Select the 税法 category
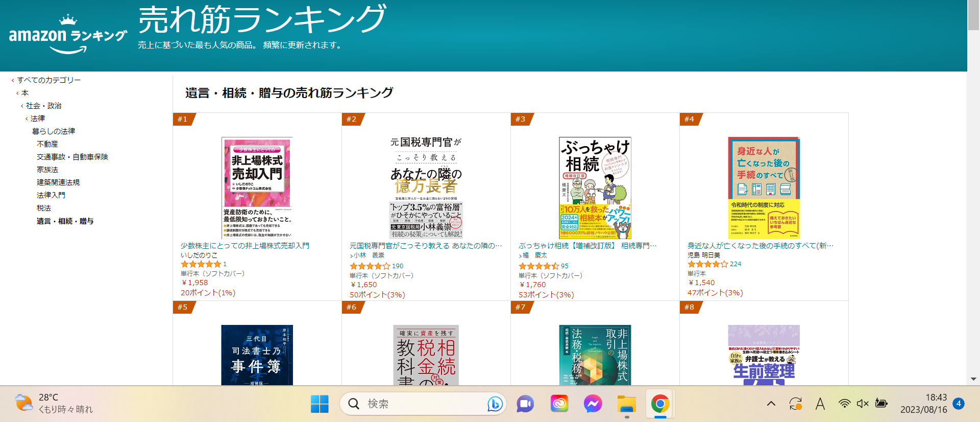 [44, 208]
